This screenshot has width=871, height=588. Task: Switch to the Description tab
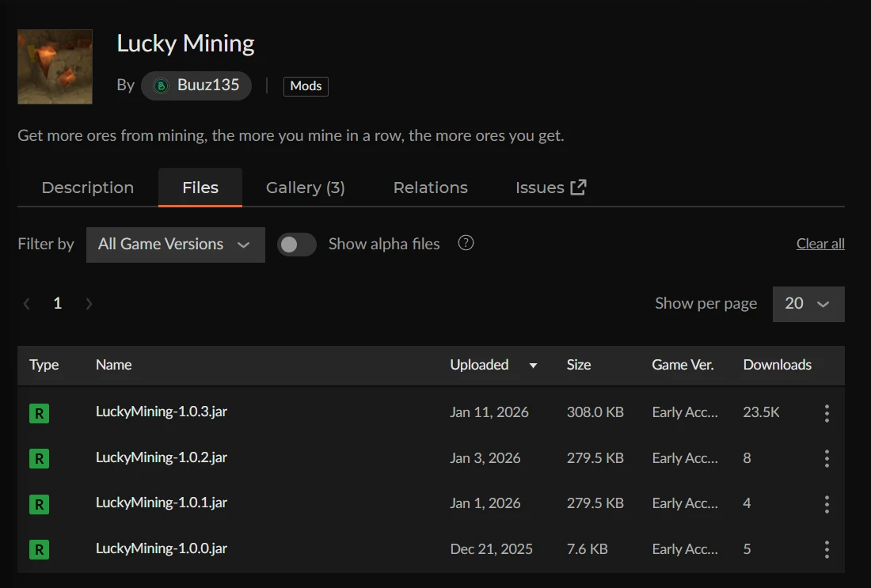(87, 188)
